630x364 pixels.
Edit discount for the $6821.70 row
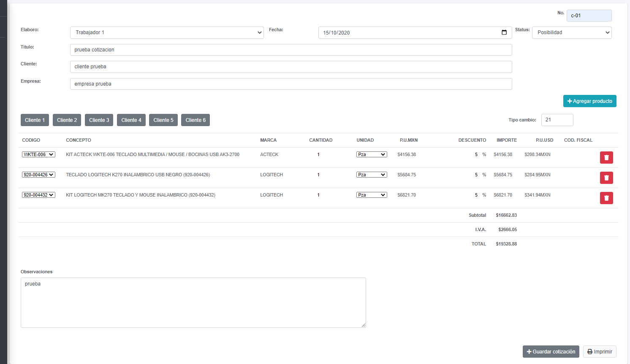coord(476,195)
